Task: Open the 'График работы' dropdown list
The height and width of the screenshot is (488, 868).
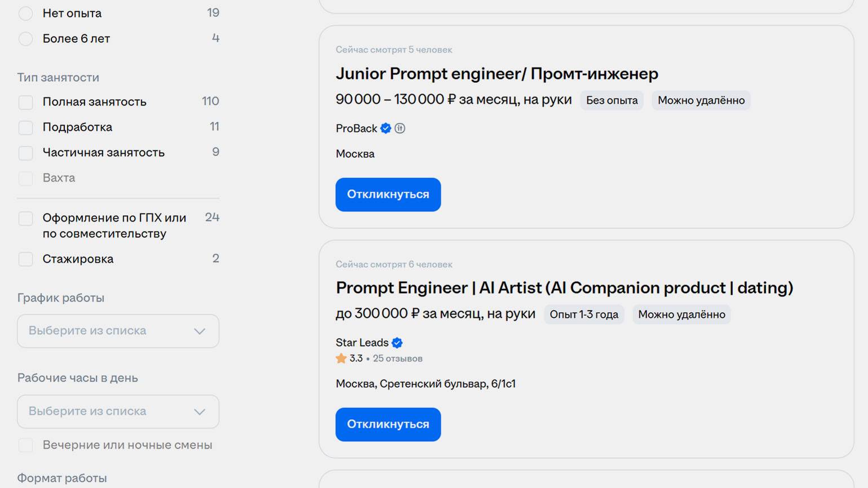Action: [118, 331]
